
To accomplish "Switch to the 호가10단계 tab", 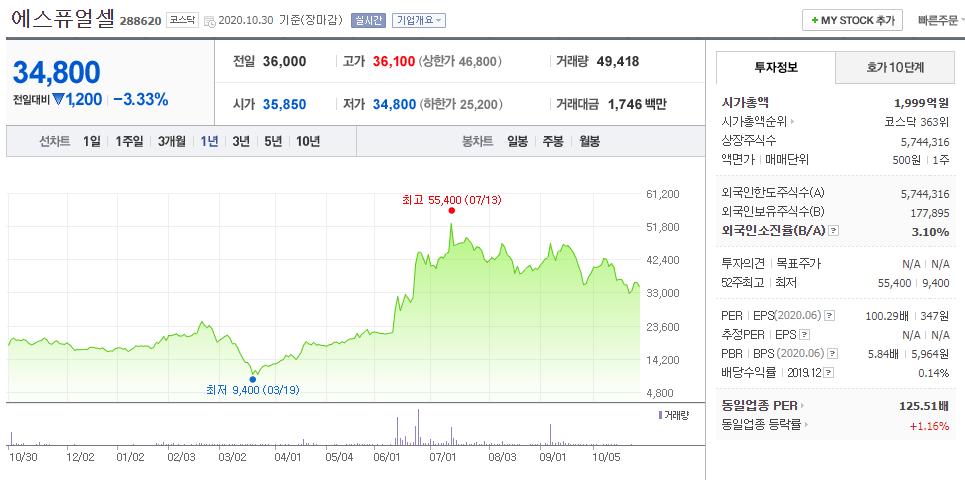I will click(895, 68).
